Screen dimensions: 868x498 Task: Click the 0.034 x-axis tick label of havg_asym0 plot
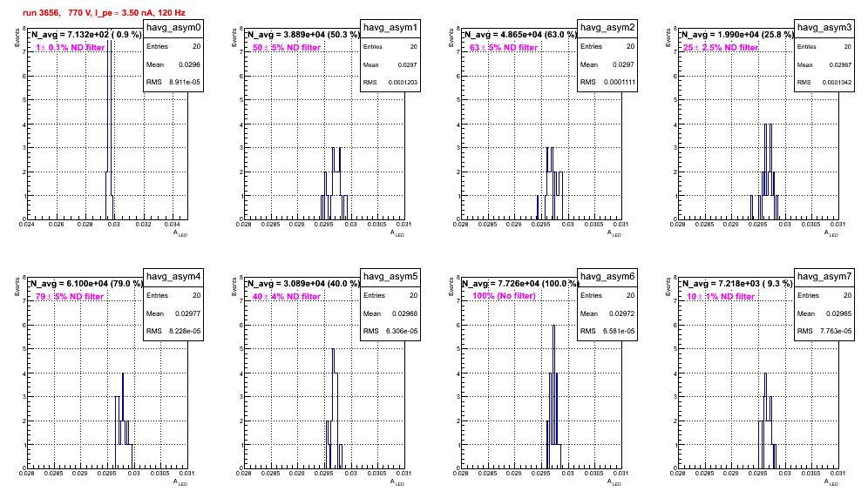click(x=173, y=224)
